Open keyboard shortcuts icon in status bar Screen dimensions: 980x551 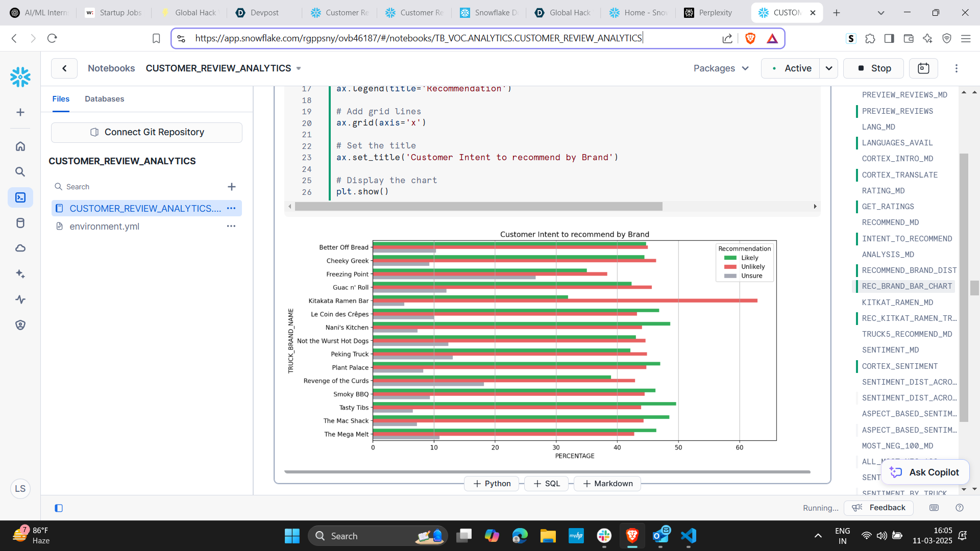[x=934, y=508]
